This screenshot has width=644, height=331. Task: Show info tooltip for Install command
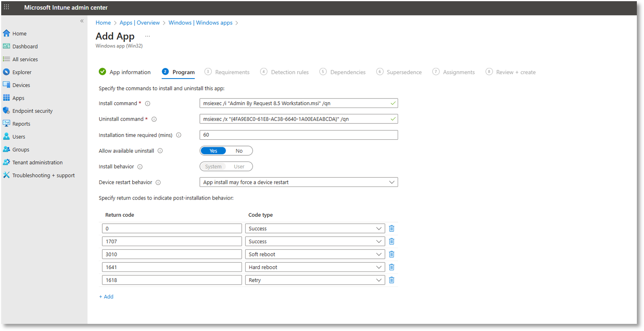(x=147, y=104)
